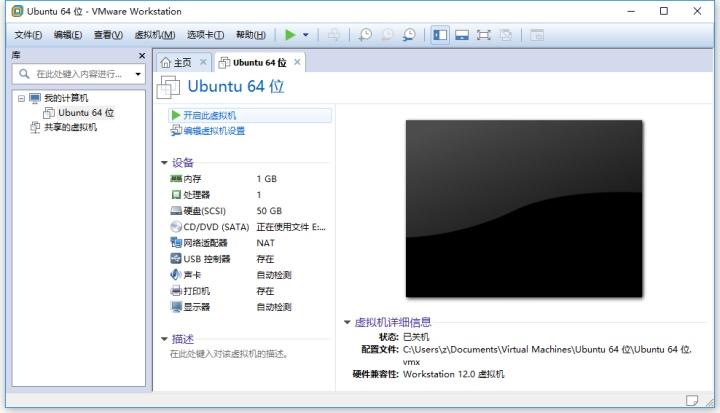Maximize the VMware Workstation window
The image size is (720, 413).
(x=664, y=11)
